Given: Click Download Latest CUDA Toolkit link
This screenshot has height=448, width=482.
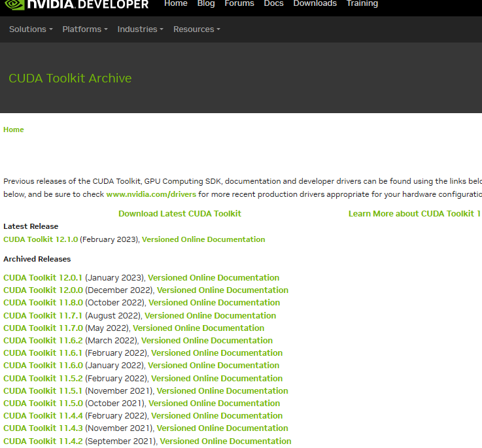Looking at the screenshot, I should [180, 213].
